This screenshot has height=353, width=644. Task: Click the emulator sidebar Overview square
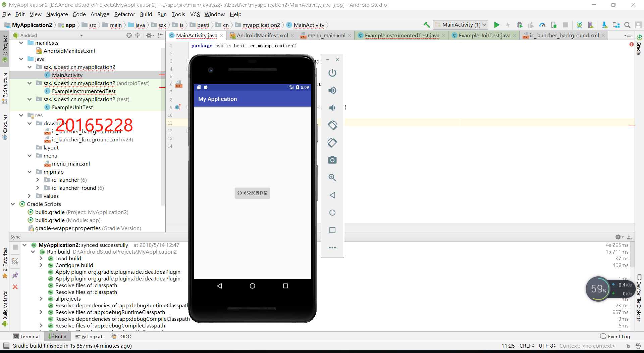coord(332,230)
